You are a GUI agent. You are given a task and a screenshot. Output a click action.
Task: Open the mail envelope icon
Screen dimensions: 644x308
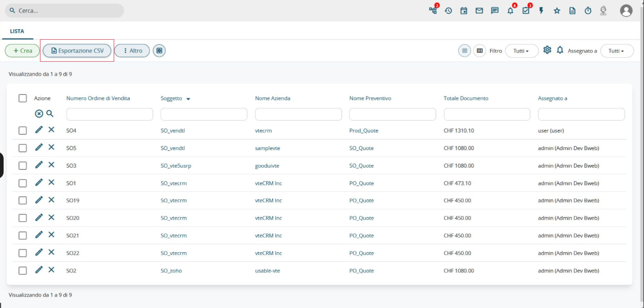[479, 11]
